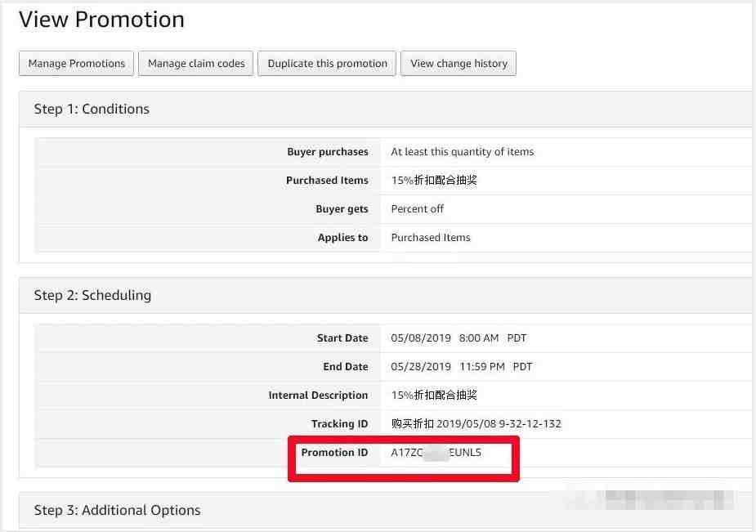Click the Start Date label
This screenshot has width=756, height=532.
342,338
